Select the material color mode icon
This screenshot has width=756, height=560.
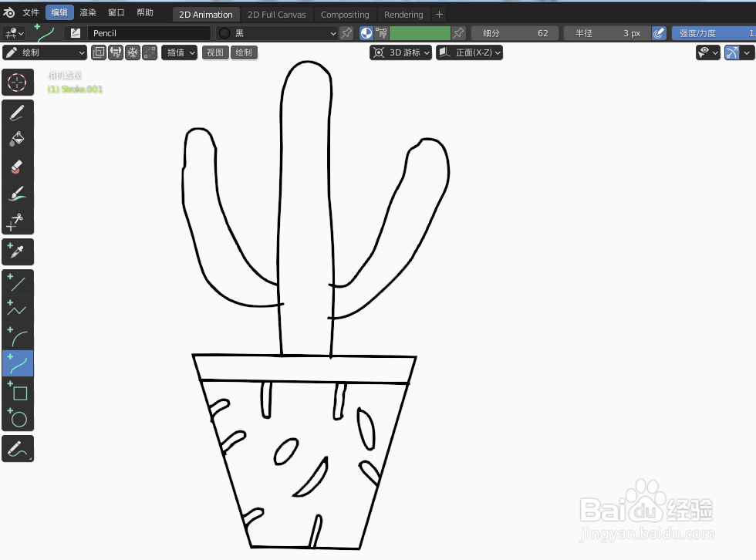[366, 33]
